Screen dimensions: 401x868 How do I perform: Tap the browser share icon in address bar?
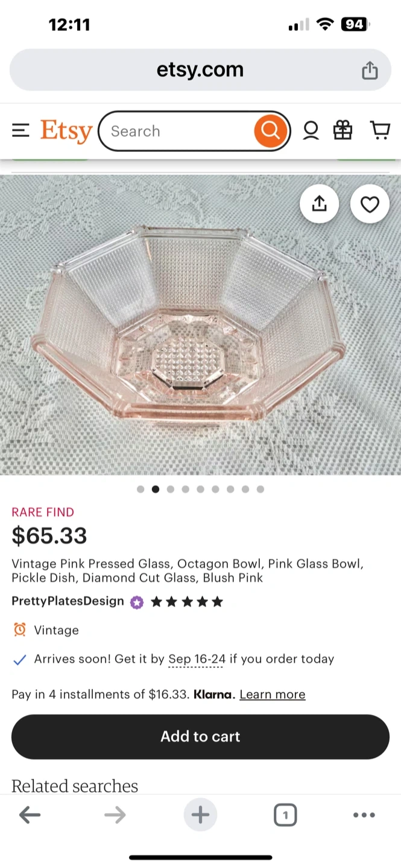point(370,71)
